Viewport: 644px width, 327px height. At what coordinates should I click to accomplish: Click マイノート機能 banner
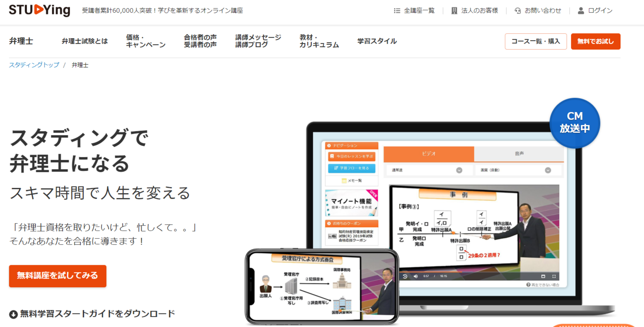[x=352, y=203]
